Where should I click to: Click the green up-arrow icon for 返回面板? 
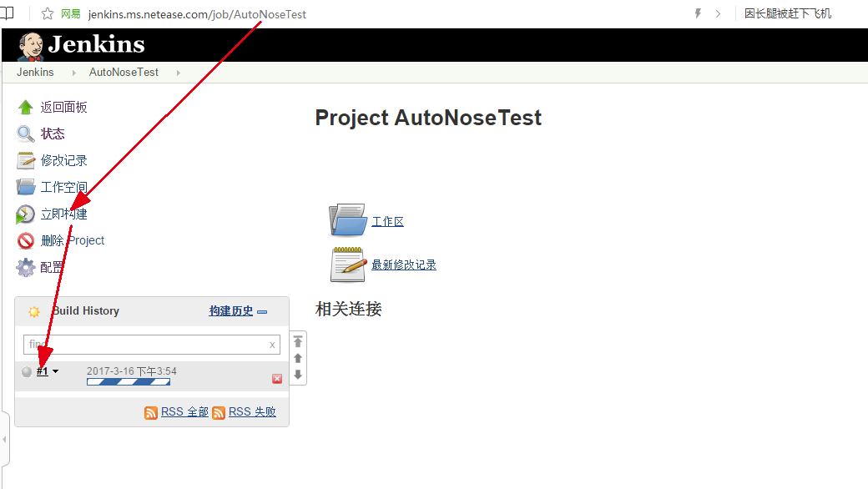pyautogui.click(x=26, y=108)
